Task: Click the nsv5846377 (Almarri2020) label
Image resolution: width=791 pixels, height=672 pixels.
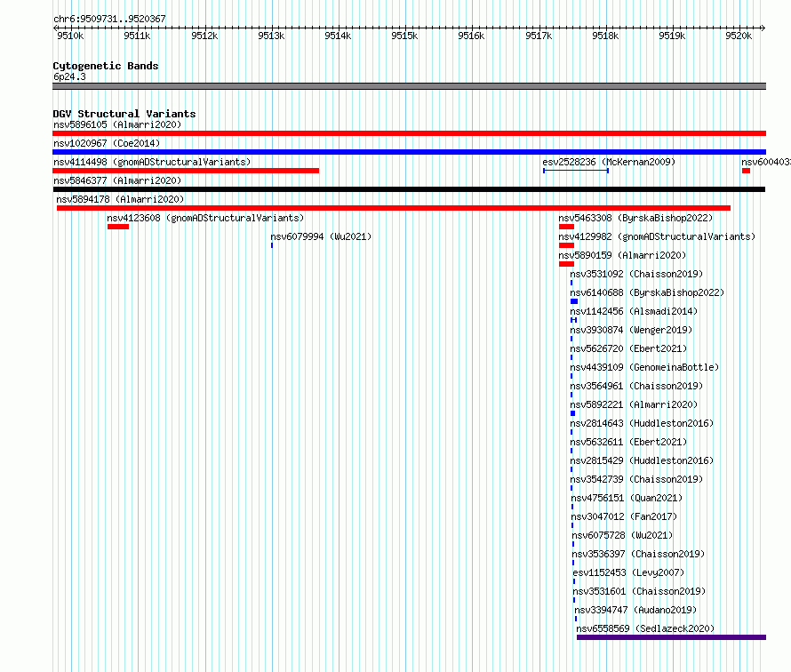Action: (x=117, y=180)
